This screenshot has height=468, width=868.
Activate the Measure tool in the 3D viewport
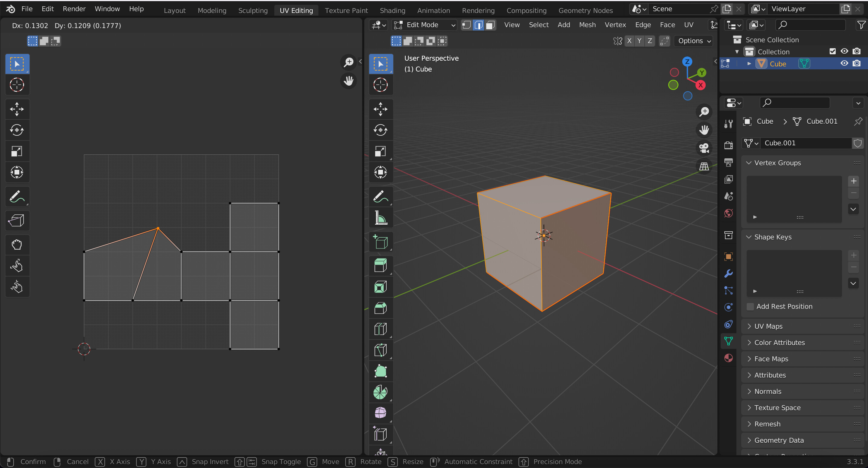tap(380, 218)
